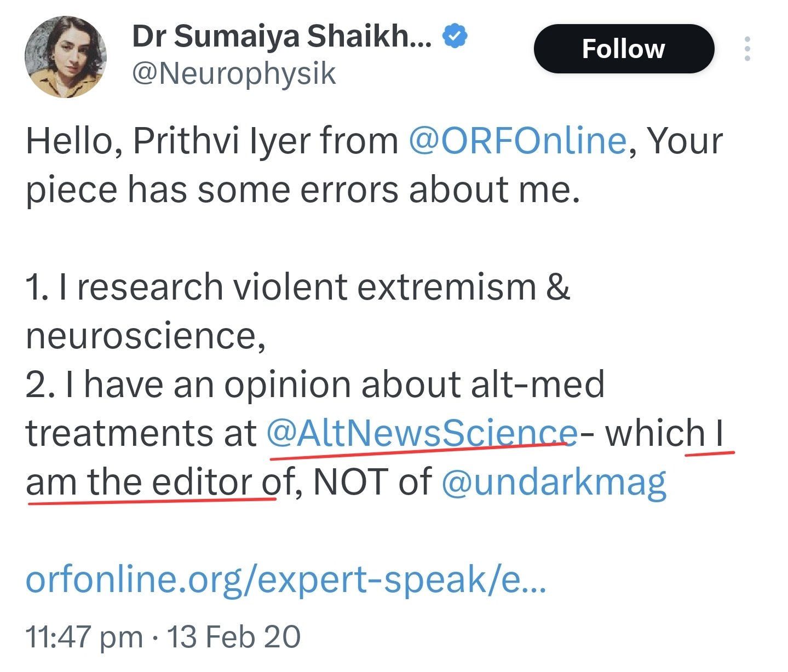Click the 13 Feb 20 date
788x672 pixels.
coord(234,636)
